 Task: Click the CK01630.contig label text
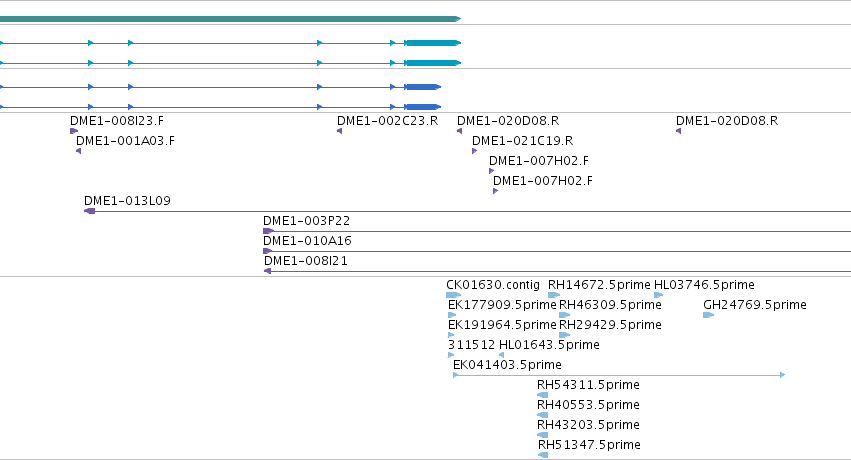pos(493,285)
